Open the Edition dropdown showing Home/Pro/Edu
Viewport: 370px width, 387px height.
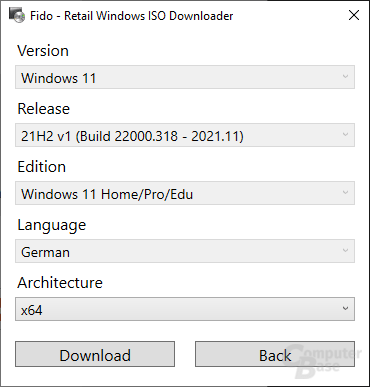point(185,193)
